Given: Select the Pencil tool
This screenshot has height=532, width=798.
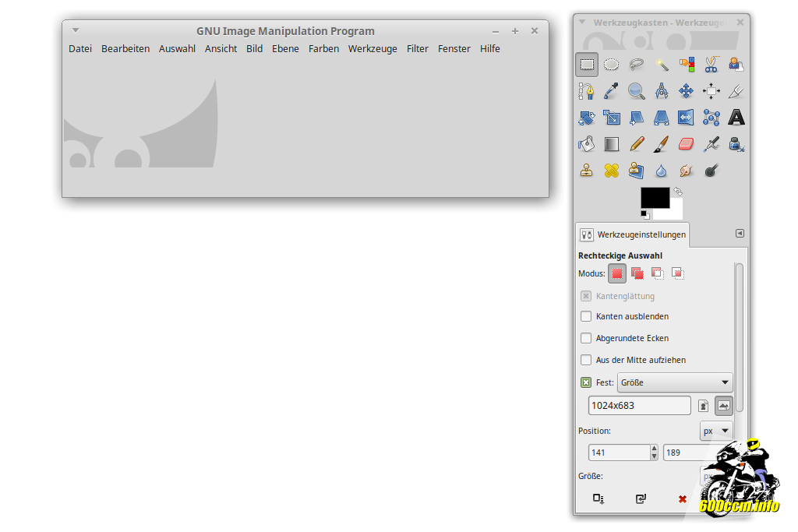Looking at the screenshot, I should 636,144.
